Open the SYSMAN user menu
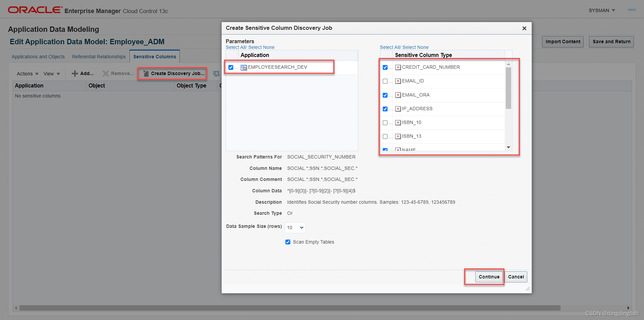Screen dimensions: 644x320 [602, 10]
